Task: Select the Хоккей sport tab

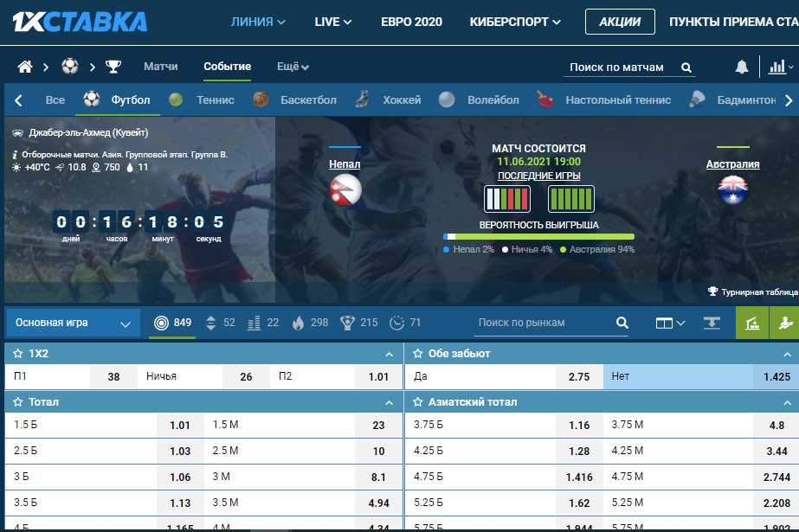Action: [389, 99]
